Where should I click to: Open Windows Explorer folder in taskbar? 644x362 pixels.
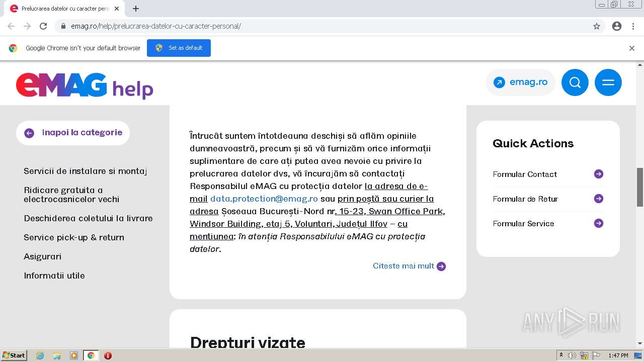click(57, 355)
